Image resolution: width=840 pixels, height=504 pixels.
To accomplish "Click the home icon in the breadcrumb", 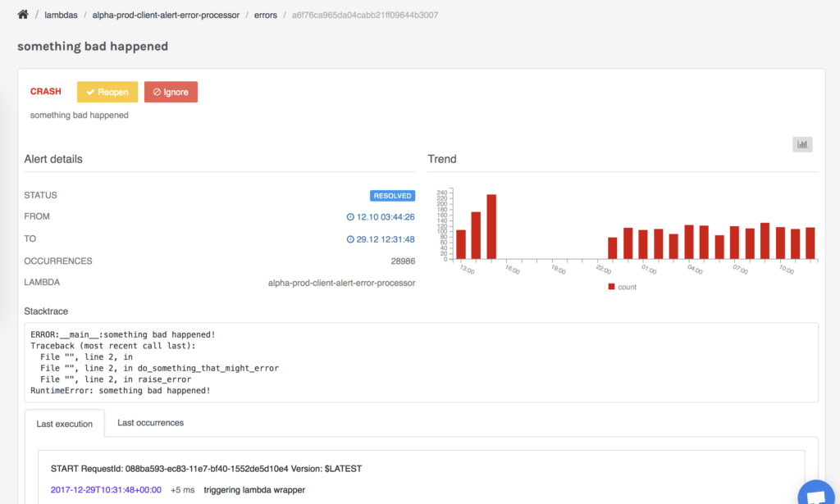I will 22,14.
